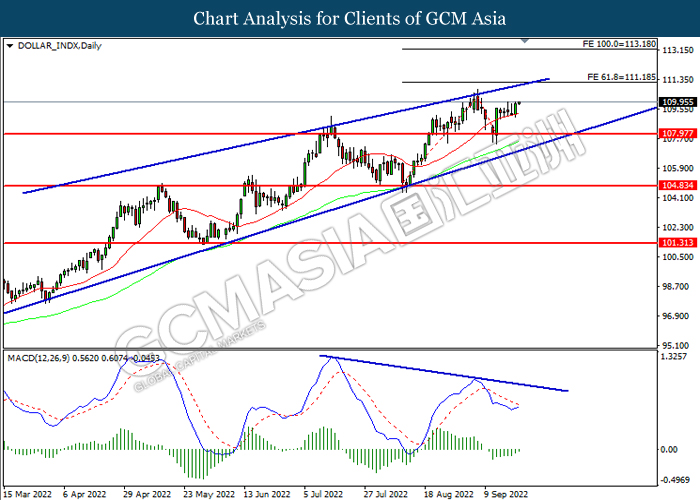Select the FE 61.8=111.185 level label

point(621,77)
